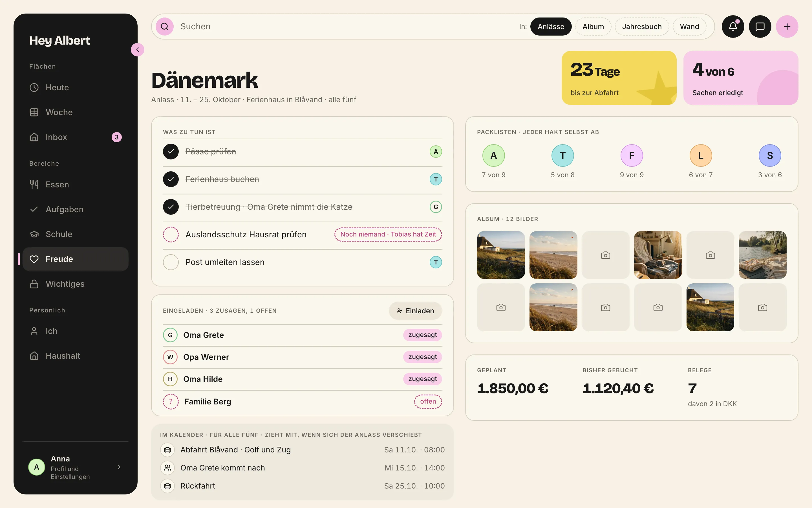Screen dimensions: 812x508
Task: Click assignee G on Tierbetreuung
Action: pos(436,207)
